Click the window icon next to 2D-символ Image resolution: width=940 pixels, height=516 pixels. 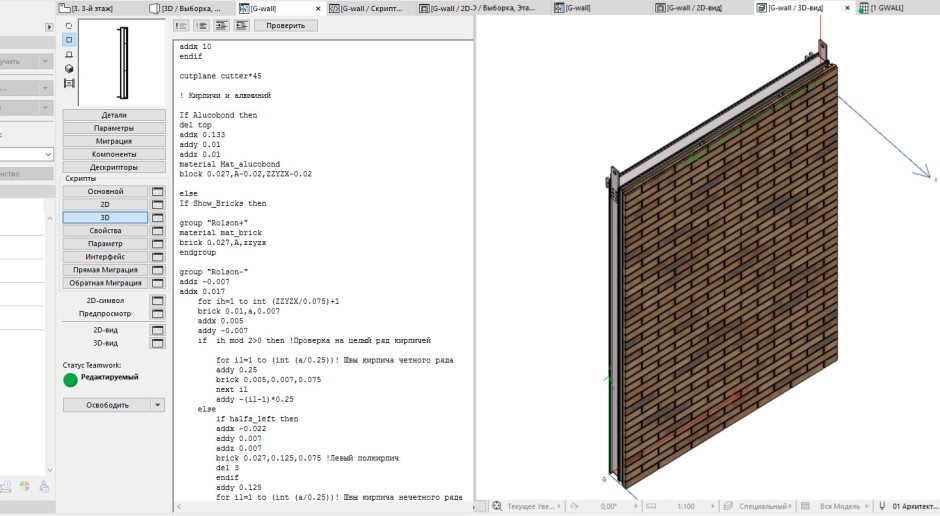tap(157, 300)
